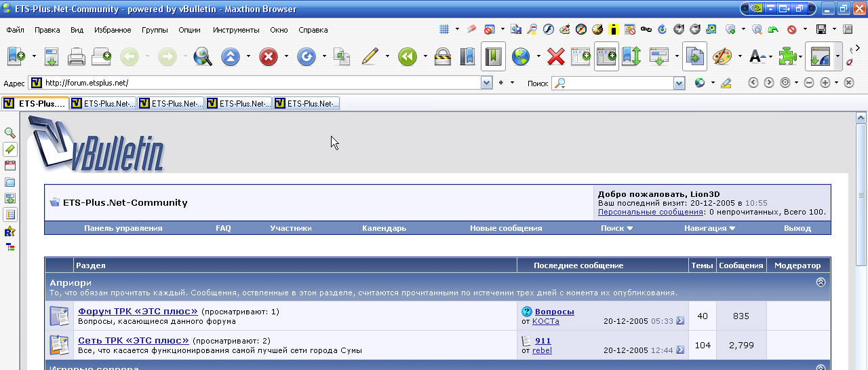Click the paint palette skin icon
This screenshot has height=370, width=868.
(722, 57)
